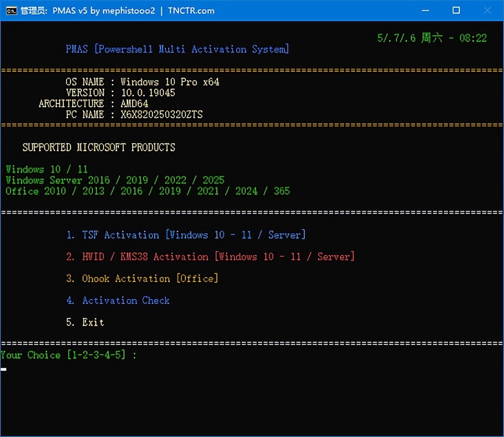Click the 'Windows Server 2016 / 2019 / 2022 / 2025' line
The height and width of the screenshot is (437, 504).
click(x=115, y=180)
